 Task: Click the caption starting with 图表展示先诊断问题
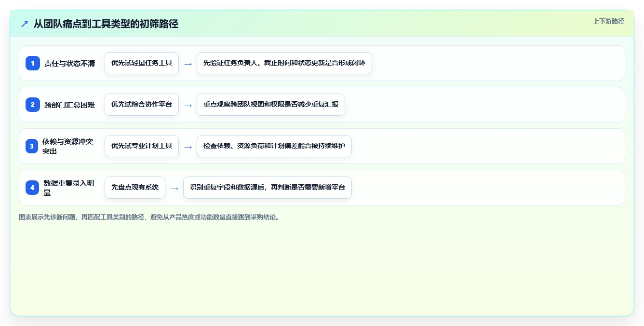(149, 217)
